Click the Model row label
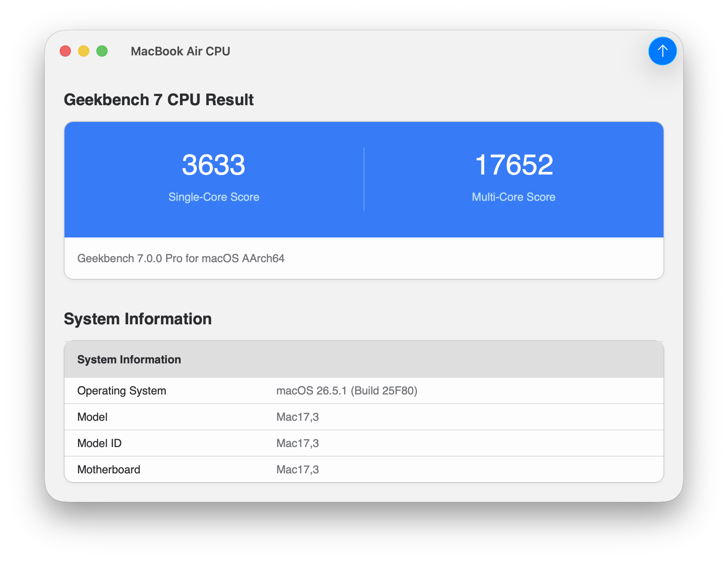The height and width of the screenshot is (561, 728). click(x=92, y=417)
